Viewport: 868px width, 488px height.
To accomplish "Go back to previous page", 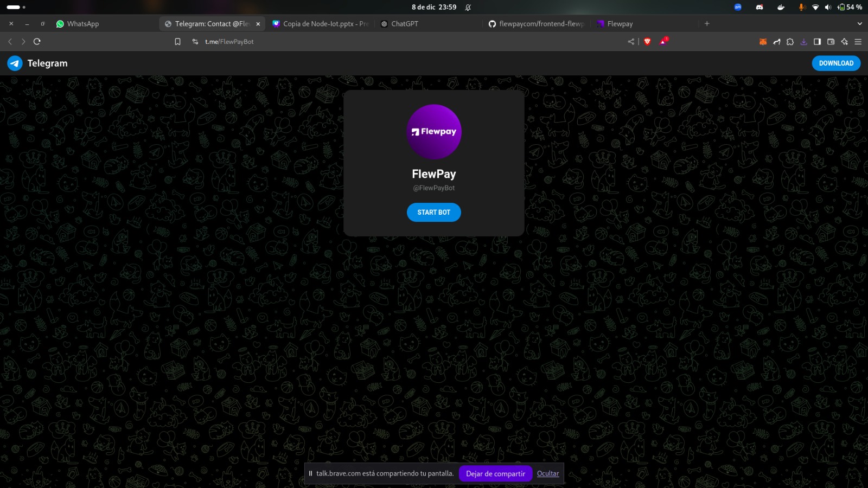I will [x=10, y=42].
